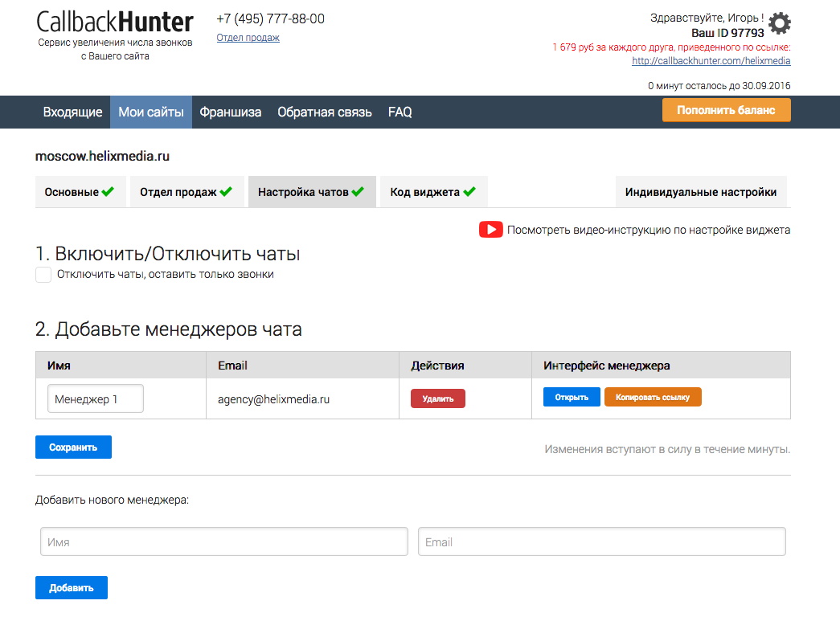Click the Ваш ID 97793 text
Screen dimensions: 840x621
click(x=727, y=33)
